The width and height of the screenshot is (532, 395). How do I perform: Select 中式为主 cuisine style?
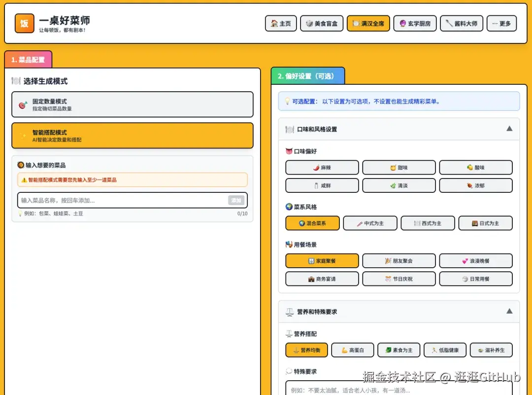coord(370,223)
